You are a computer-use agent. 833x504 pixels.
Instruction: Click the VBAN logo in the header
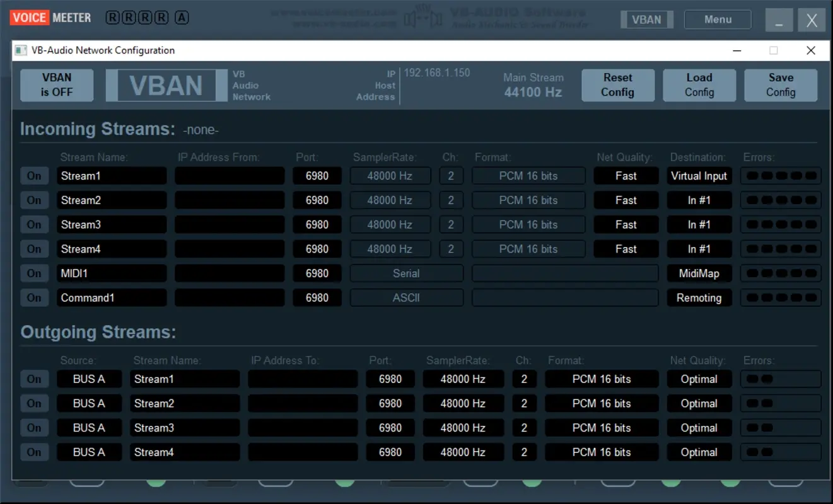coord(166,85)
